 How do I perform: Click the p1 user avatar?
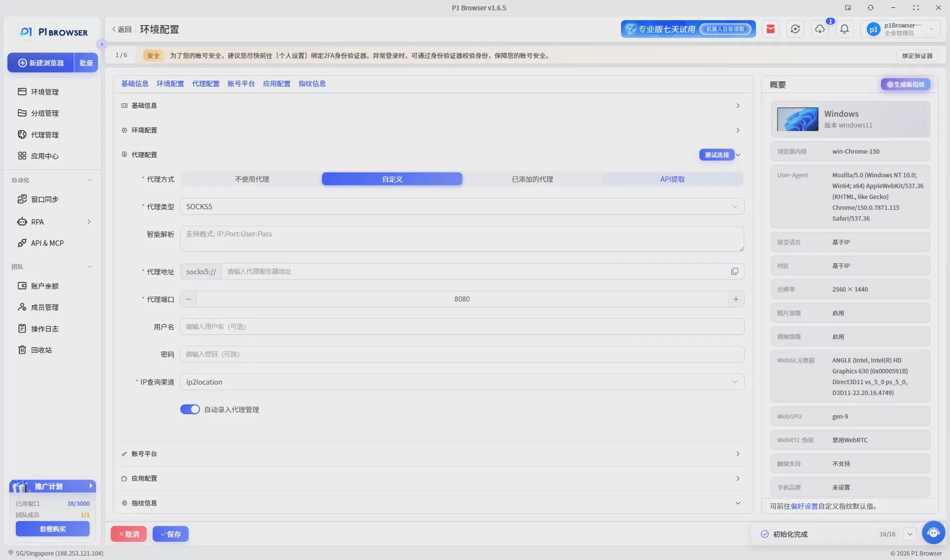[x=873, y=29]
